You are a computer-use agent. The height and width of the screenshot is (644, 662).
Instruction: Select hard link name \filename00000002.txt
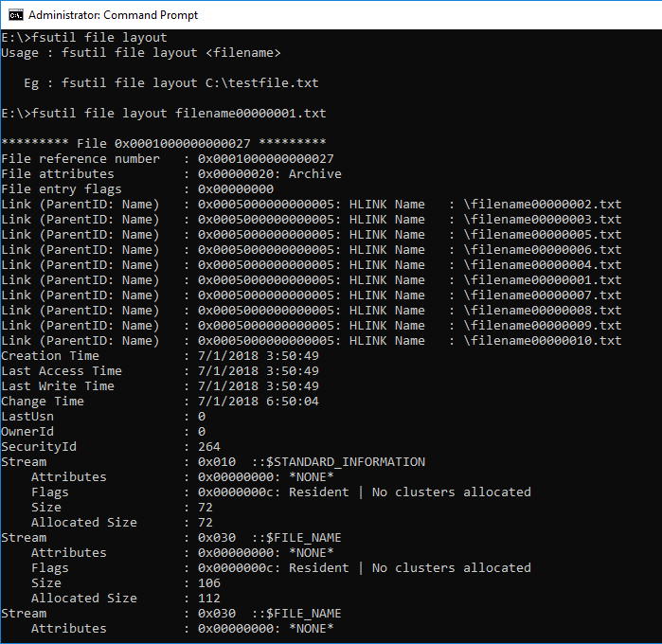pos(543,205)
